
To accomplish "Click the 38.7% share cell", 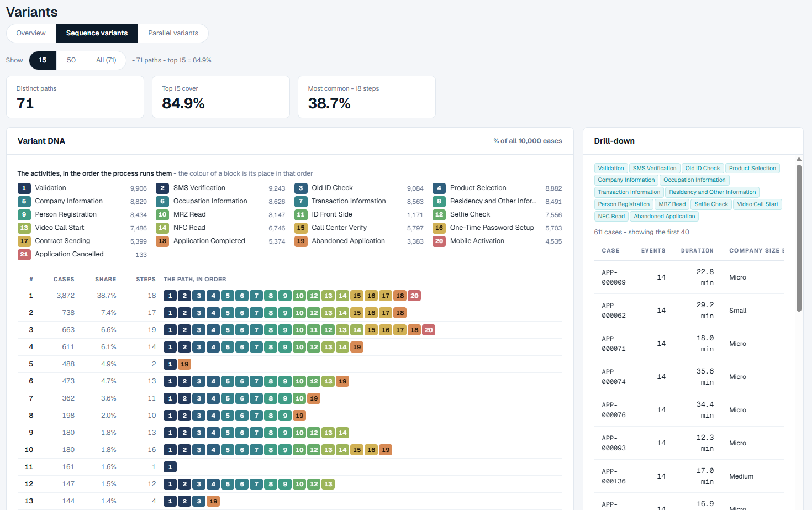I will pos(107,296).
